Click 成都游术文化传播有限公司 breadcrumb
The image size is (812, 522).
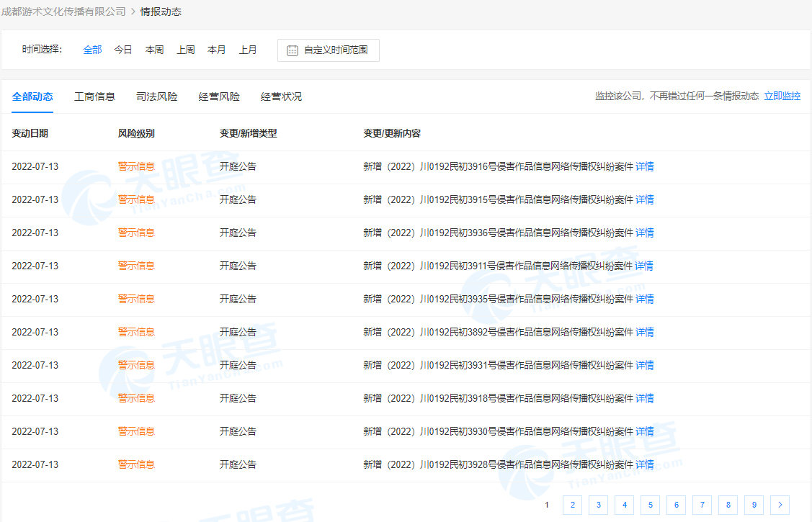(63, 12)
